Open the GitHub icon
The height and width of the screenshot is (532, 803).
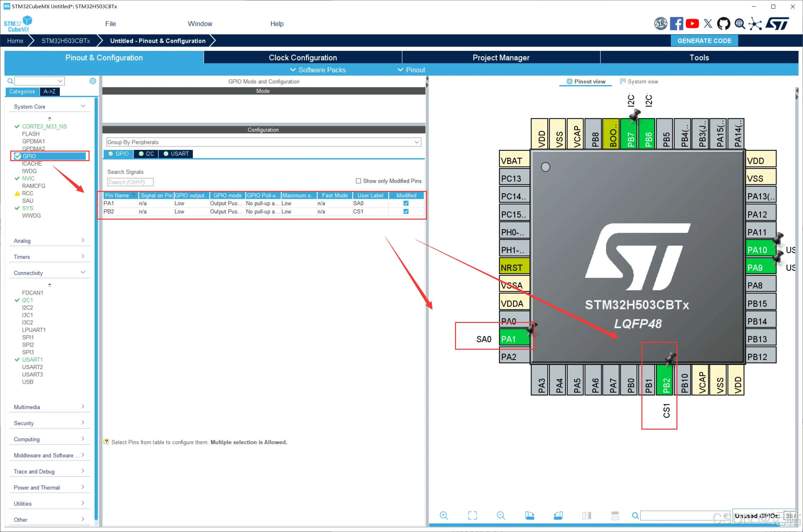(x=724, y=24)
